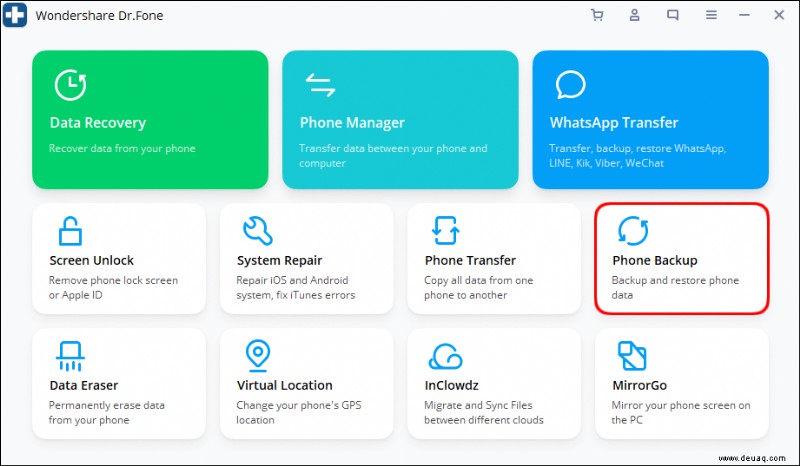
Task: Click the Virtual Location pin icon
Action: pos(258,355)
